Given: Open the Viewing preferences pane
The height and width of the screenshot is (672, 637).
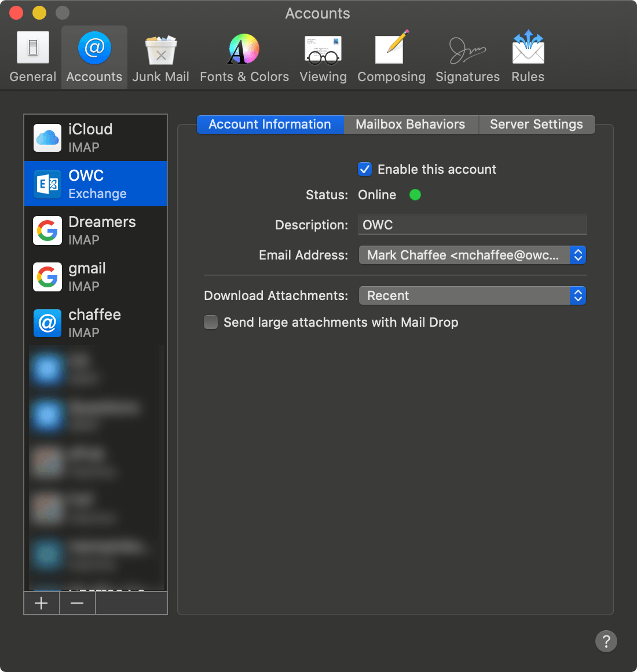Looking at the screenshot, I should pyautogui.click(x=323, y=57).
